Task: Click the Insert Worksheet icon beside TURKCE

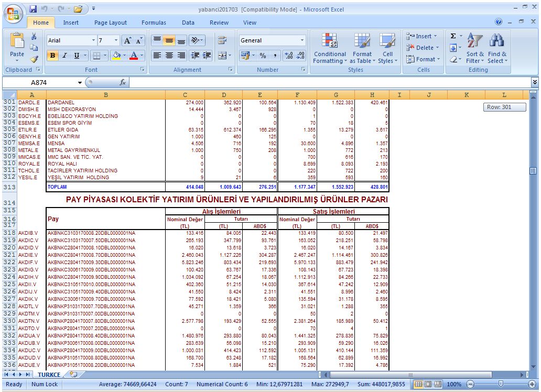Action: [73, 374]
